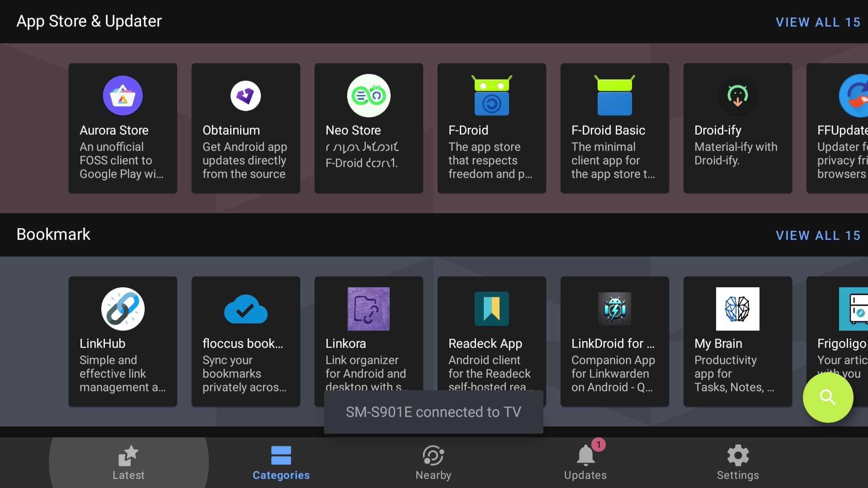Screen dimensions: 868x488
Task: Tap the green search floating button
Action: point(828,398)
